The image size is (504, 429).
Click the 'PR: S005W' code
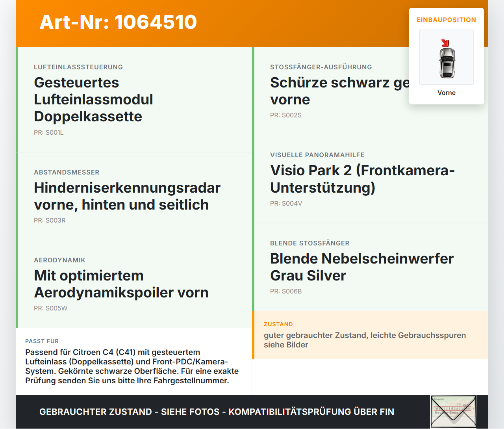pyautogui.click(x=50, y=308)
